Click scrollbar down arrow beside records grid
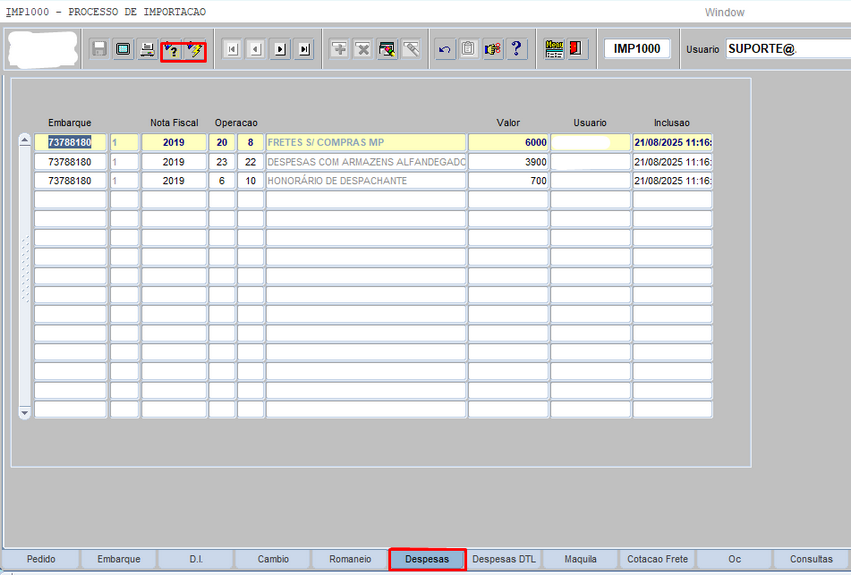Screen dimensions: 851x575 [x=25, y=411]
